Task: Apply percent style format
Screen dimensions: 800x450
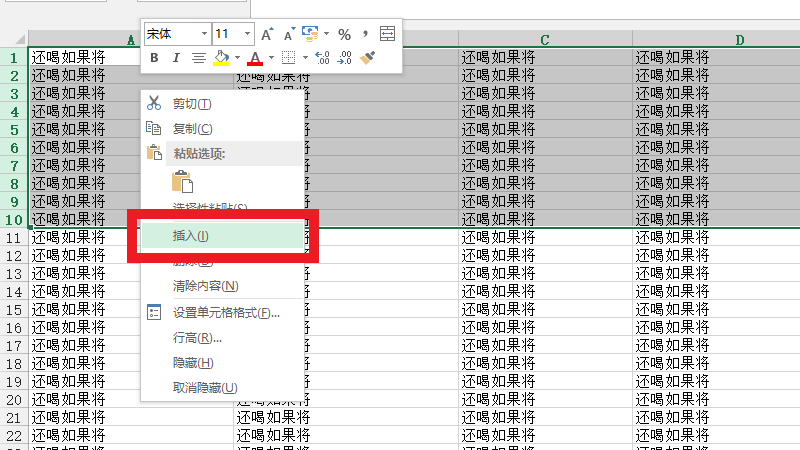Action: click(x=344, y=34)
